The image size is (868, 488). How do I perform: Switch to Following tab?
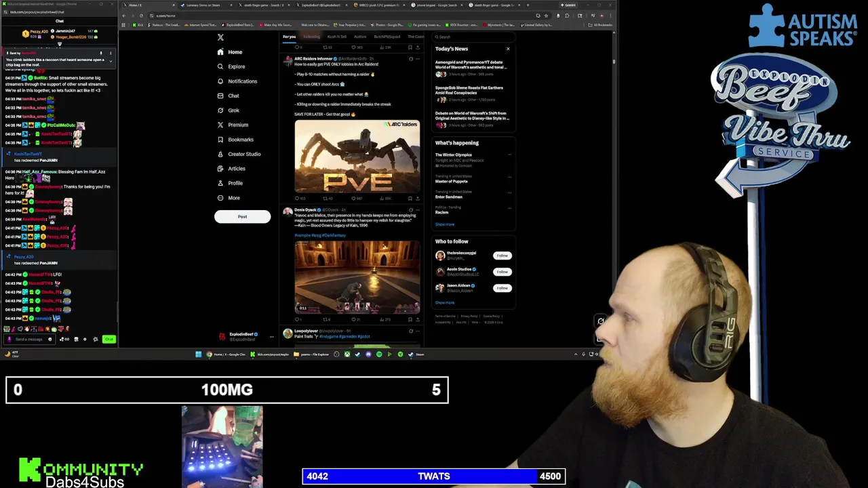[311, 37]
